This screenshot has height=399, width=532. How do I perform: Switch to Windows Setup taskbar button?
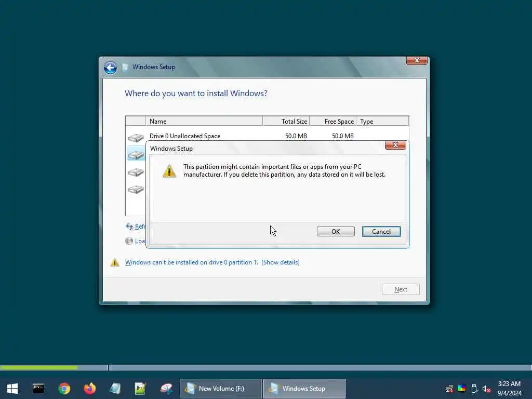304,389
